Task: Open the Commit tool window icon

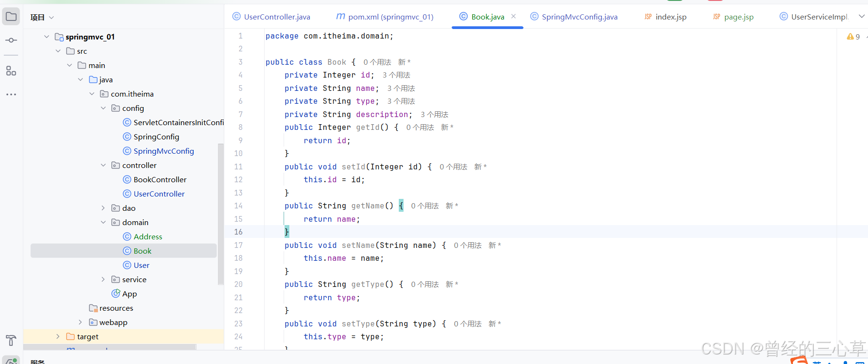Action: [11, 40]
